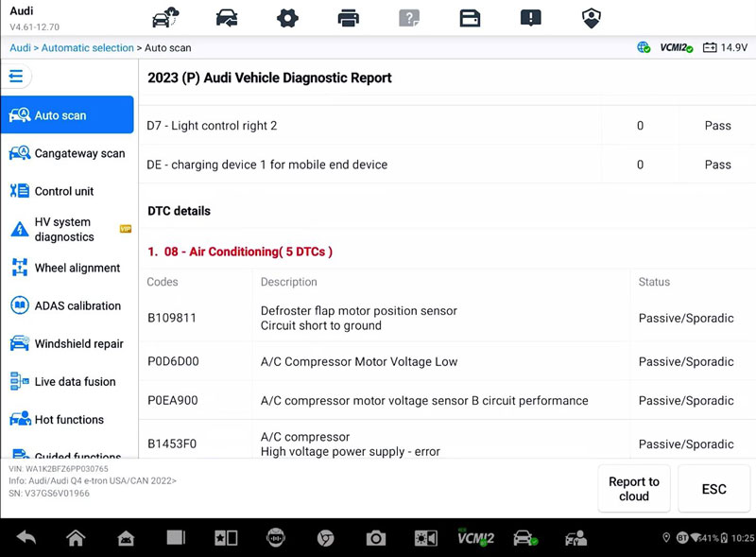The height and width of the screenshot is (557, 756).
Task: Toggle the sidebar hamburger menu
Action: click(17, 77)
